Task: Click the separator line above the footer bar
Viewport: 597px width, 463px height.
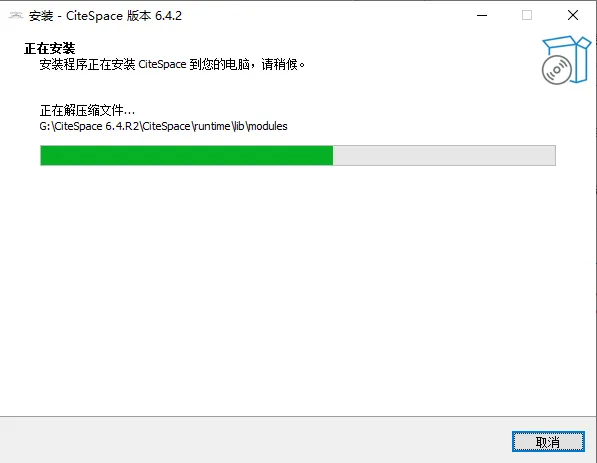Action: click(298, 416)
